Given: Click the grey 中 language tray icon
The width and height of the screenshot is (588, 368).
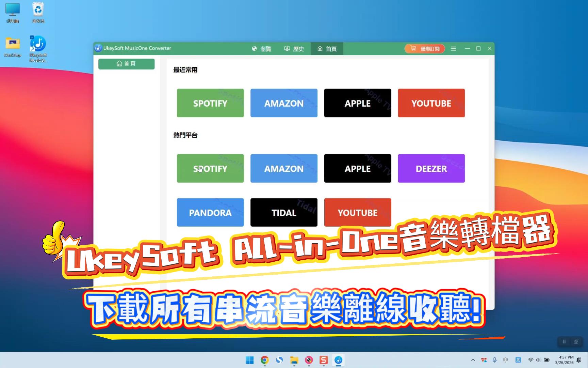Looking at the screenshot, I should 505,360.
